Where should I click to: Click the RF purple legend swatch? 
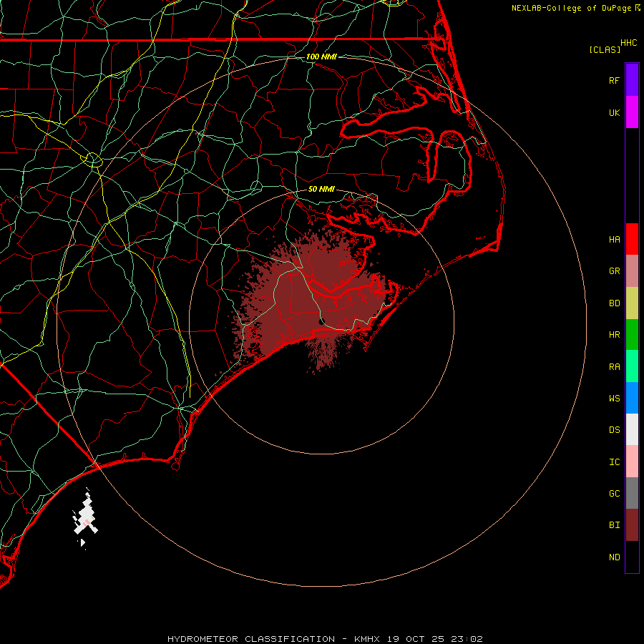click(632, 80)
